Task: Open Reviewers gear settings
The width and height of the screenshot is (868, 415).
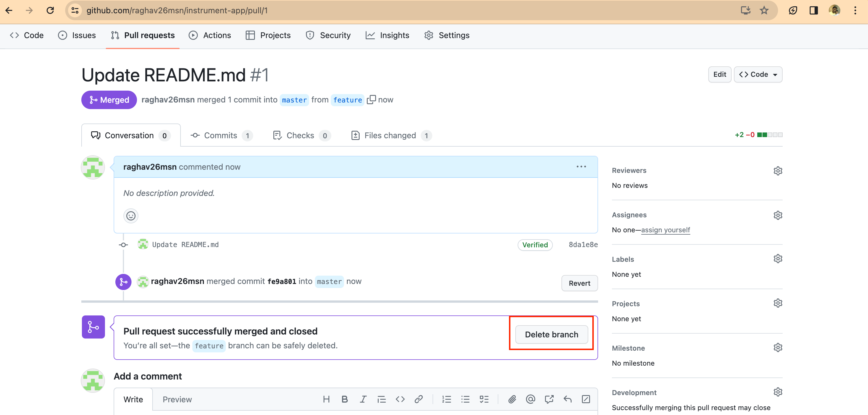Action: pos(778,171)
